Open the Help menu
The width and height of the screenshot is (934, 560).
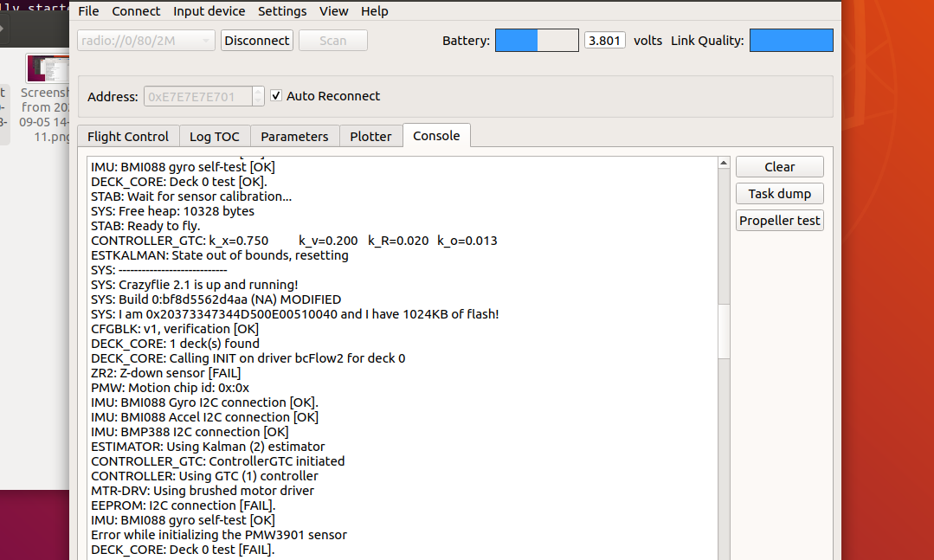point(375,11)
